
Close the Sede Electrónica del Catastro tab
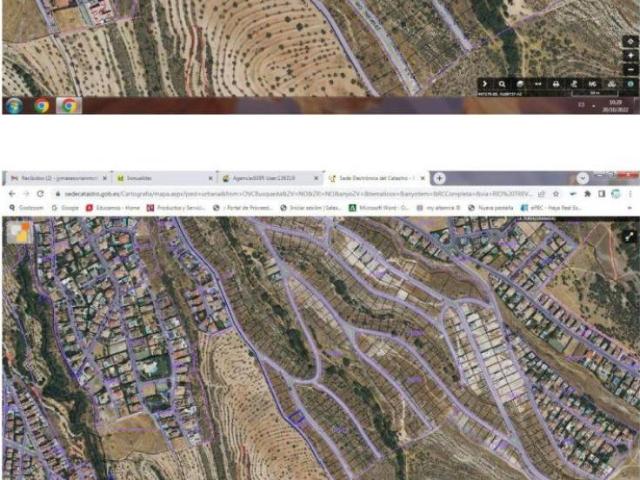pyautogui.click(x=422, y=178)
